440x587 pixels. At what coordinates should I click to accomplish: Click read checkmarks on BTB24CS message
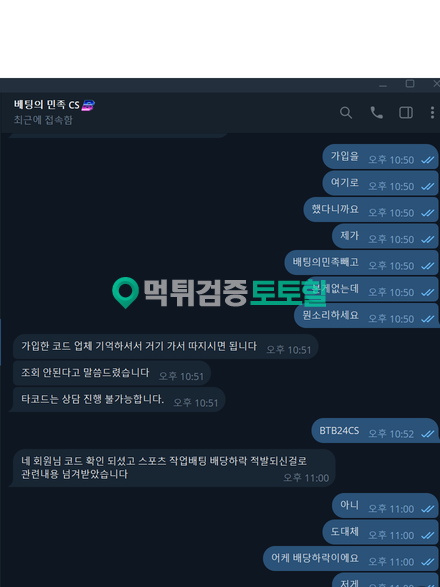click(428, 434)
